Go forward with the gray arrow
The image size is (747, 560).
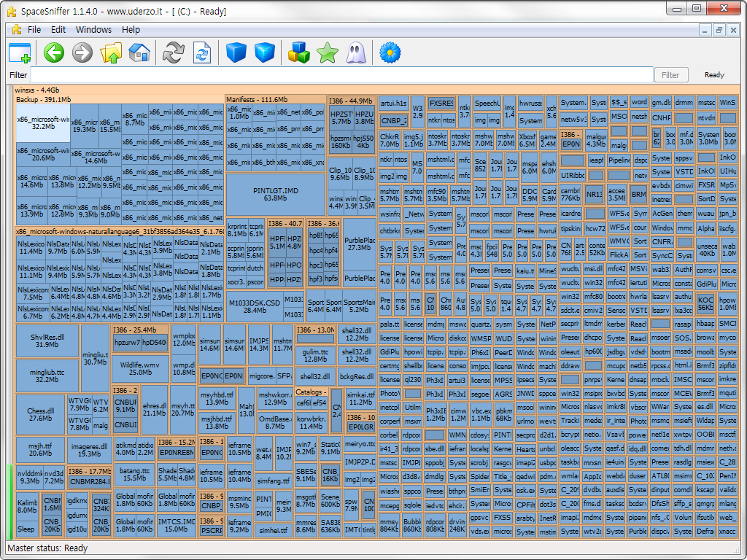pyautogui.click(x=82, y=52)
